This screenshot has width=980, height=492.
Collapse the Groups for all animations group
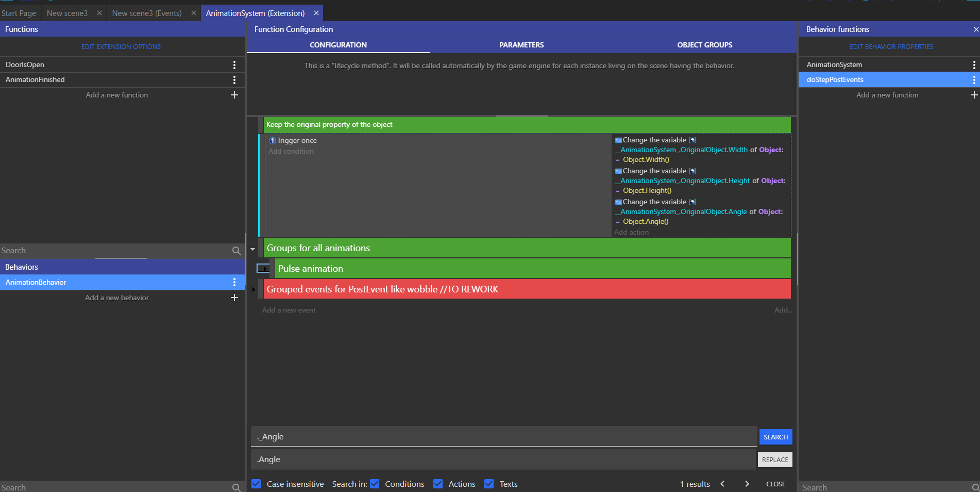(x=252, y=249)
